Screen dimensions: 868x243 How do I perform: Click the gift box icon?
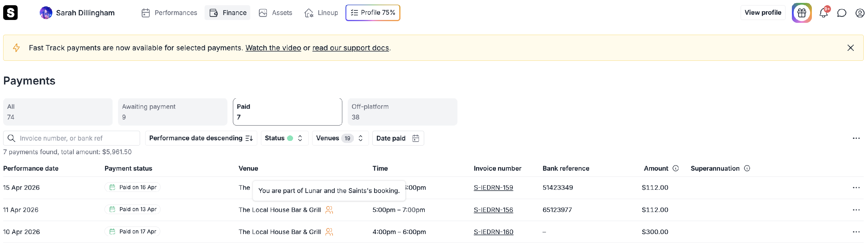(x=801, y=13)
